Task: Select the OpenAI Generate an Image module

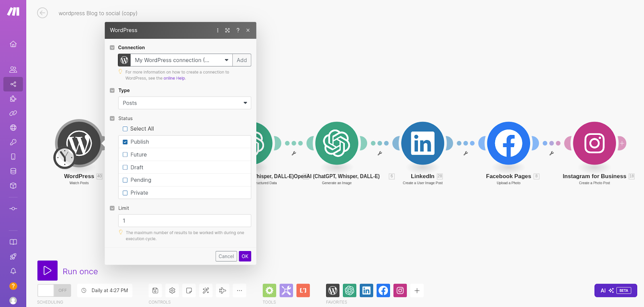Action: coord(337,143)
